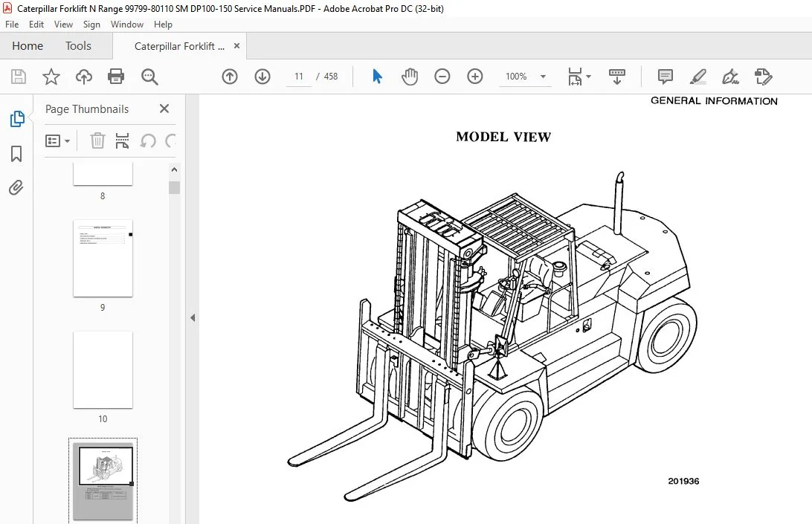Open the find text magnifier tool

149,77
